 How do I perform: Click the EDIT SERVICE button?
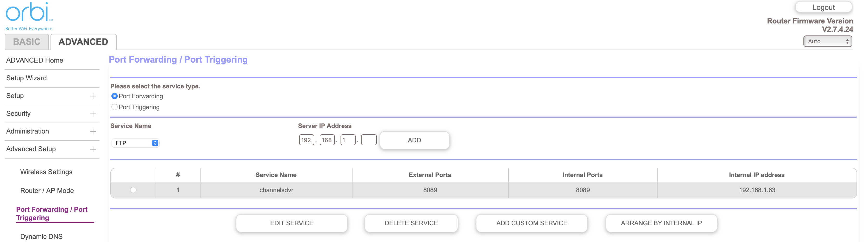(292, 223)
